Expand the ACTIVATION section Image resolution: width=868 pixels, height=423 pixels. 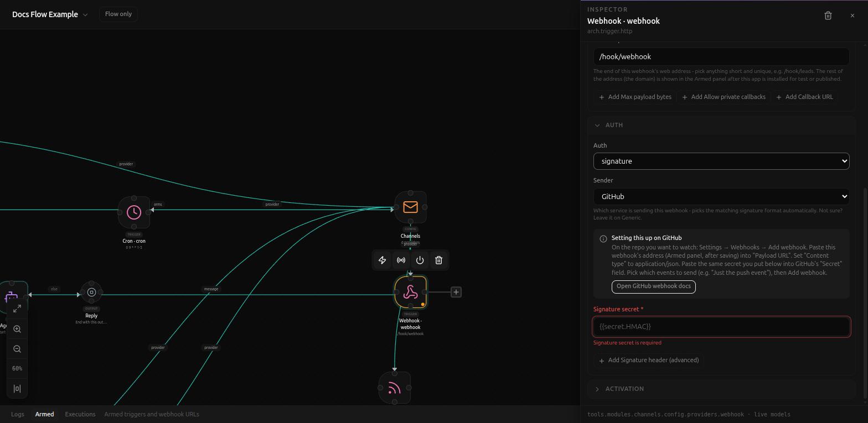[x=721, y=389]
